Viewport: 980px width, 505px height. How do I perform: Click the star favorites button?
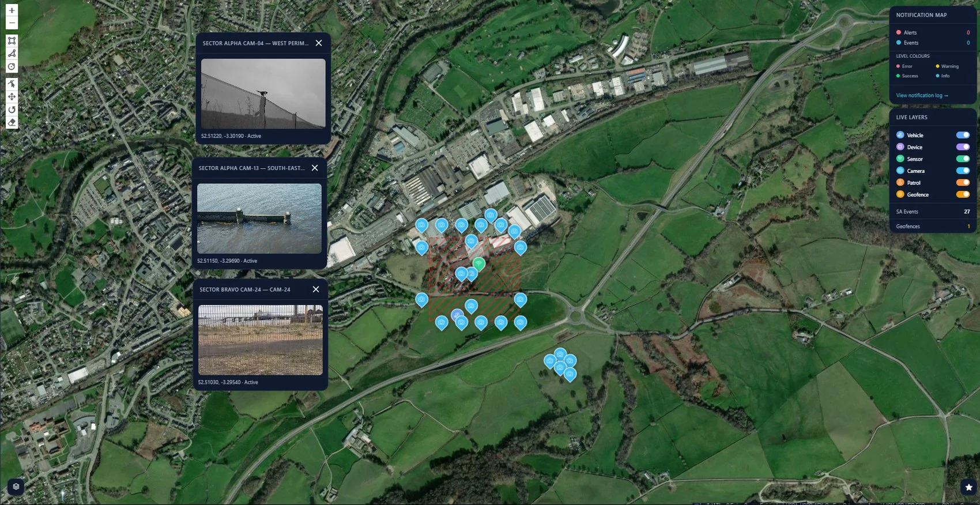pyautogui.click(x=968, y=487)
